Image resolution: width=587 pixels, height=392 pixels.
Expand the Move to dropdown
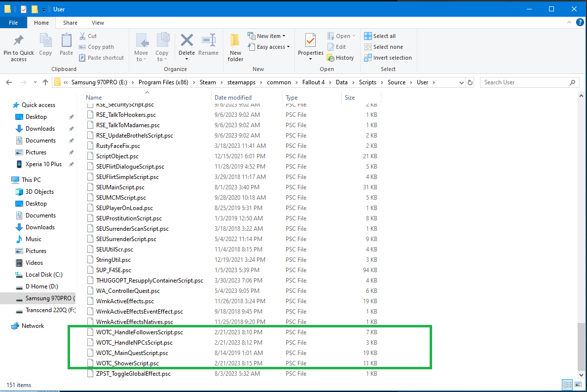[141, 53]
